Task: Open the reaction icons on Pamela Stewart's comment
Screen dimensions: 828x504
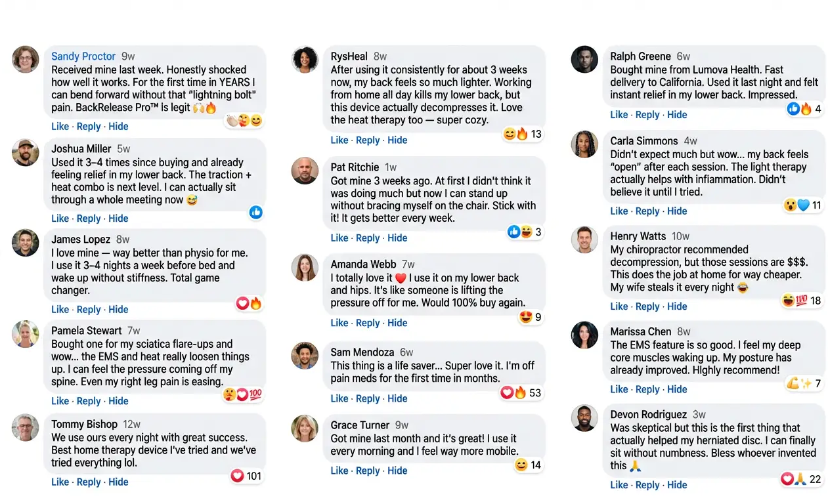Action: pos(242,394)
